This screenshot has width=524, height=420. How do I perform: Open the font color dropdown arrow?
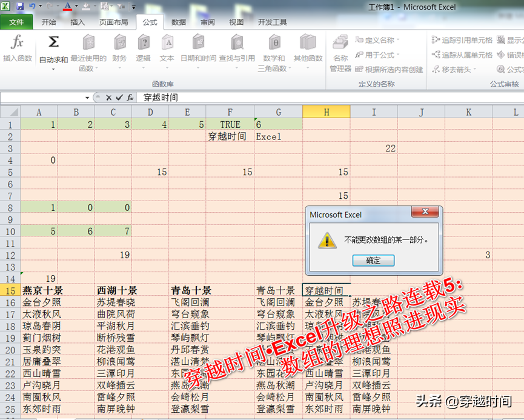pos(76,6)
